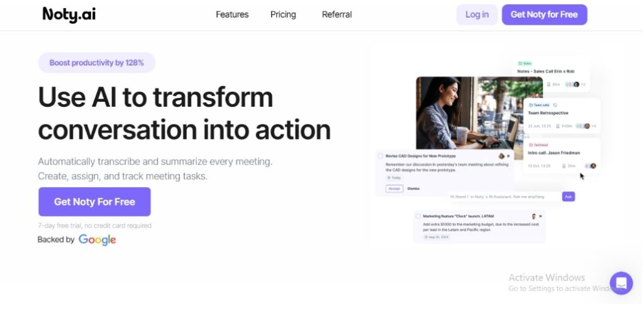Screen dimensions: 644x309
Task: Click the Noty.ai logo
Action: (69, 14)
